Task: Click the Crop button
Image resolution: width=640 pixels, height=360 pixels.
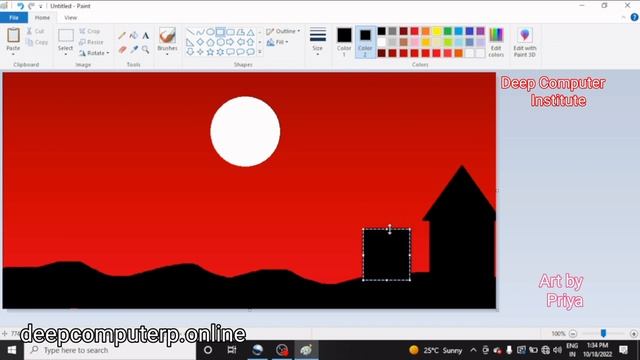Action: (x=89, y=31)
